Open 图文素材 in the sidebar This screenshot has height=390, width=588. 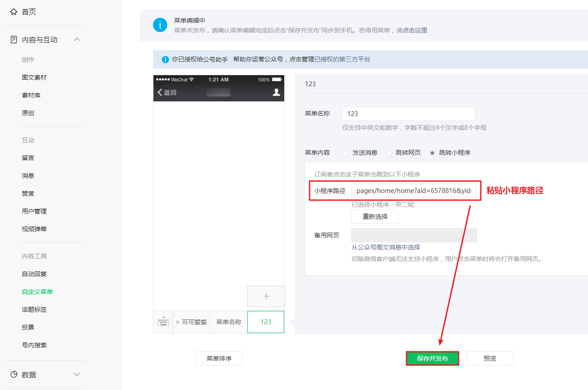point(34,77)
